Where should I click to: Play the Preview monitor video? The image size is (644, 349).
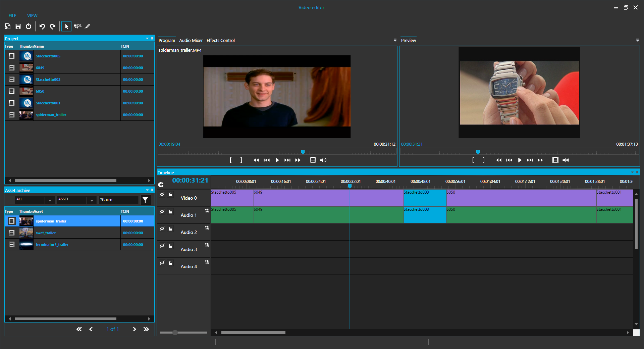tap(520, 160)
